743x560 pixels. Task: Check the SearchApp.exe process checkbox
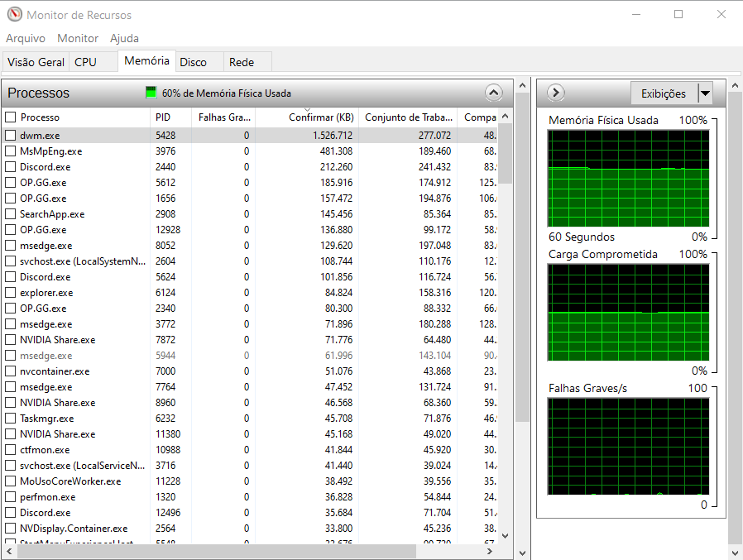coord(11,214)
